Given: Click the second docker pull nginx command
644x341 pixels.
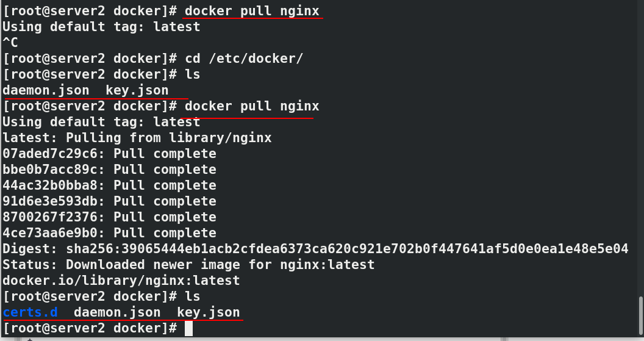Looking at the screenshot, I should point(252,106).
